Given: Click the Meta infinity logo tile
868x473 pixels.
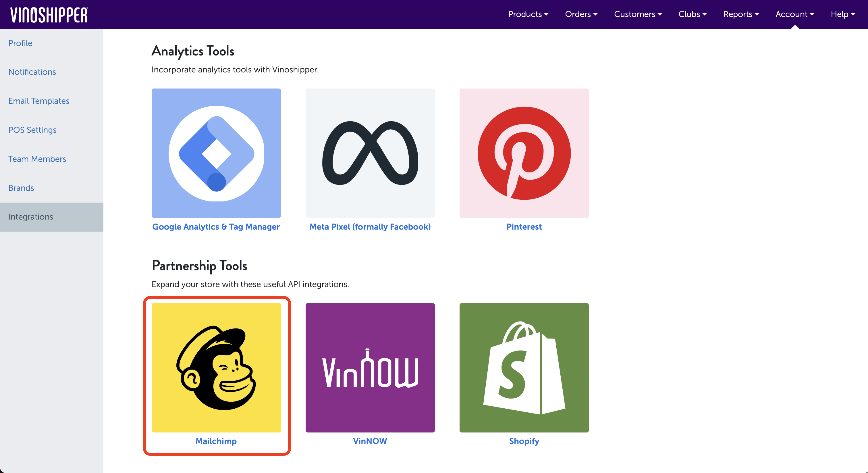Looking at the screenshot, I should click(370, 153).
